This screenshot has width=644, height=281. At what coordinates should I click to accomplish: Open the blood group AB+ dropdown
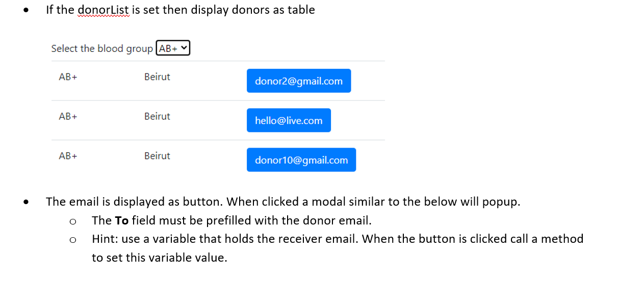click(173, 48)
